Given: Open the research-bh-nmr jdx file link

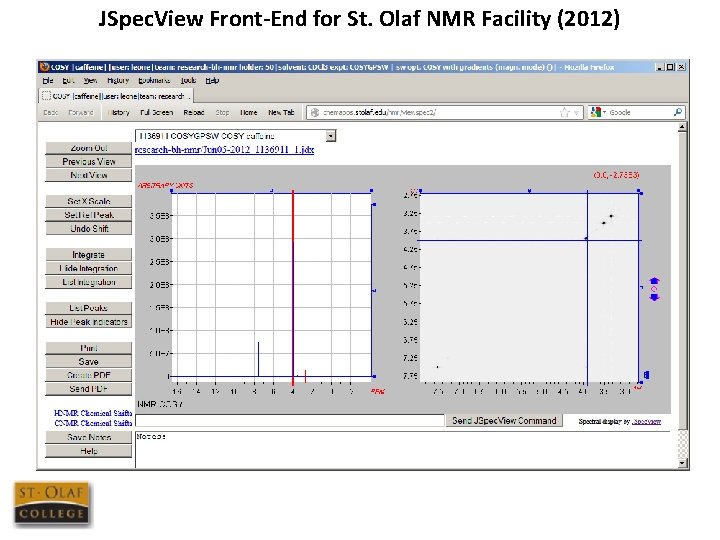Looking at the screenshot, I should coord(225,150).
